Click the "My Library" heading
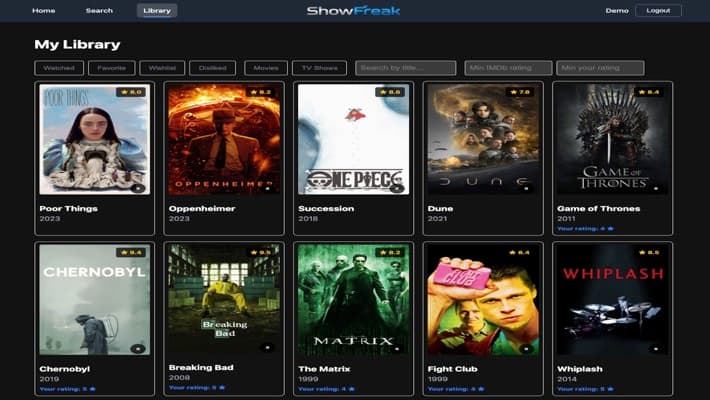The height and width of the screenshot is (400, 710). 77,44
